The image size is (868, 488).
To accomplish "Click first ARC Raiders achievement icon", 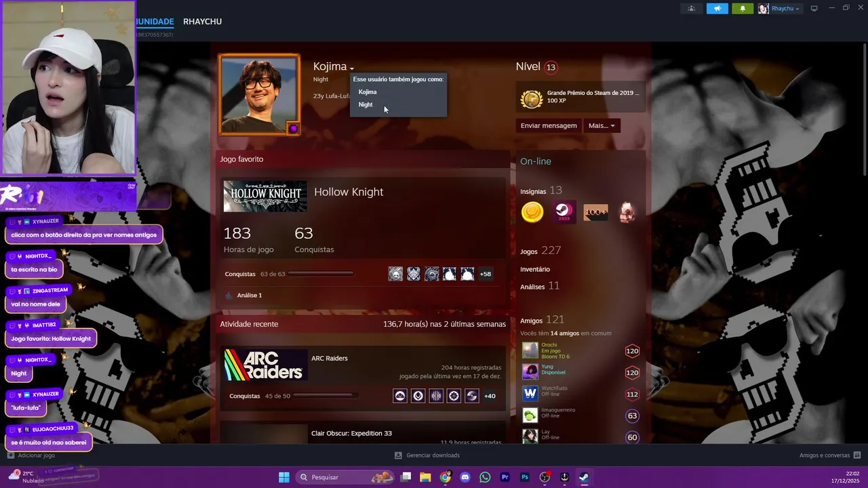I will [x=400, y=396].
